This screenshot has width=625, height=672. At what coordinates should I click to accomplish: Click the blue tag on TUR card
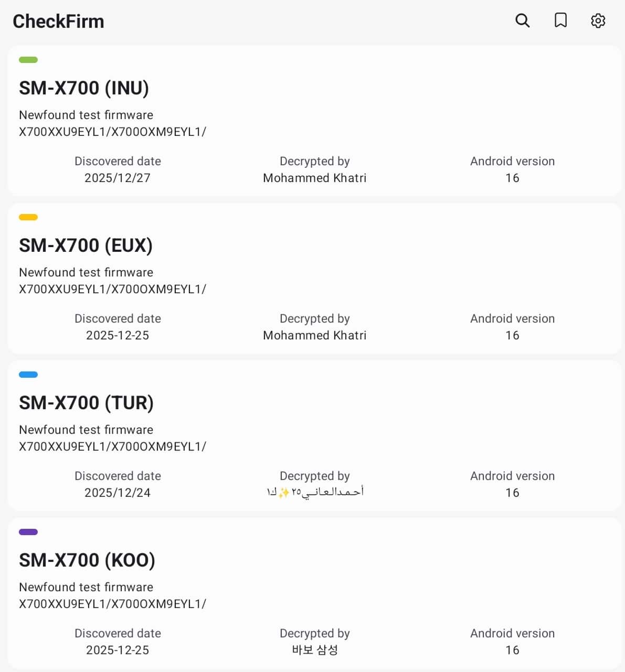coord(28,375)
